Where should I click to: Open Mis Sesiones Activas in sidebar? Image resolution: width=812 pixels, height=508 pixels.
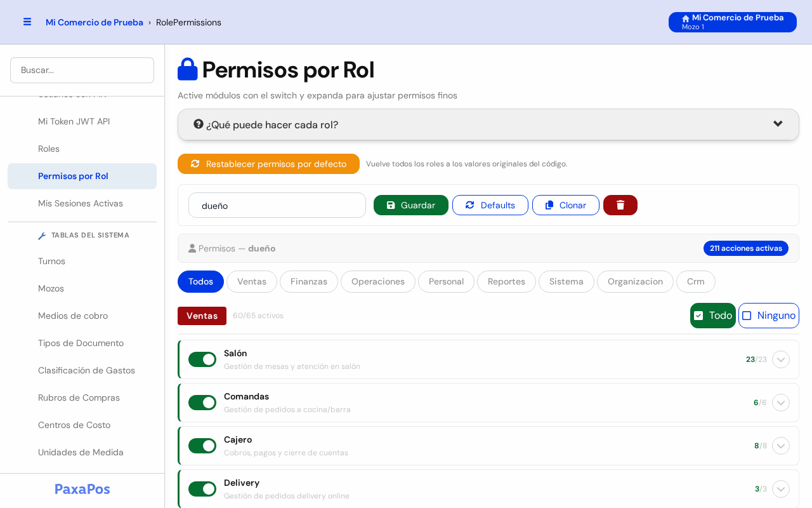(x=82, y=203)
